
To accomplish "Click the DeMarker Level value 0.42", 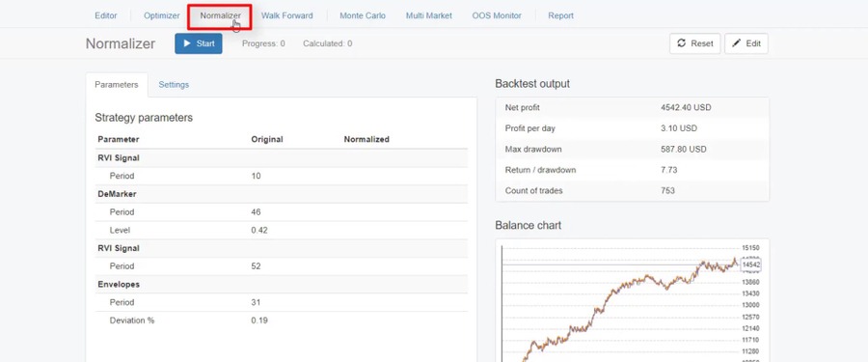I will [x=259, y=230].
